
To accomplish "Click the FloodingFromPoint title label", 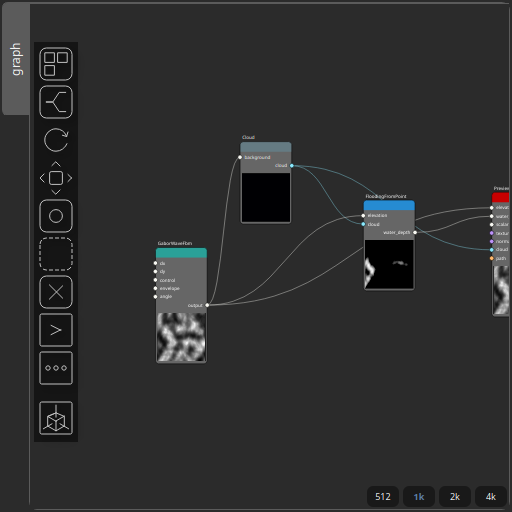I will coord(386,196).
